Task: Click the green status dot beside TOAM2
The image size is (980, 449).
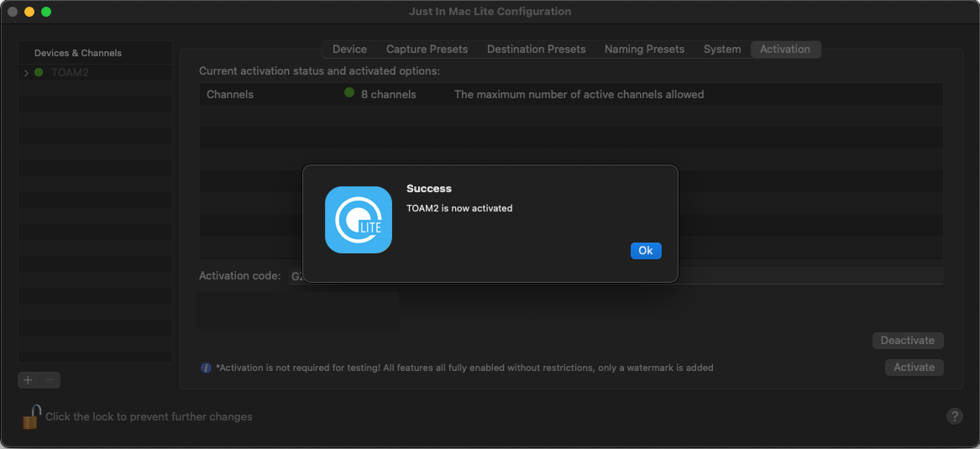Action: 39,73
